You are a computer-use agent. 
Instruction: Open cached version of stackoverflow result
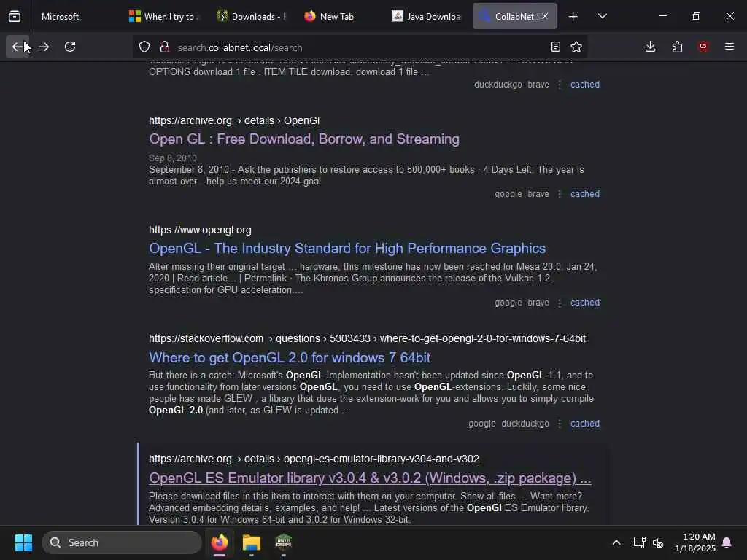point(585,424)
